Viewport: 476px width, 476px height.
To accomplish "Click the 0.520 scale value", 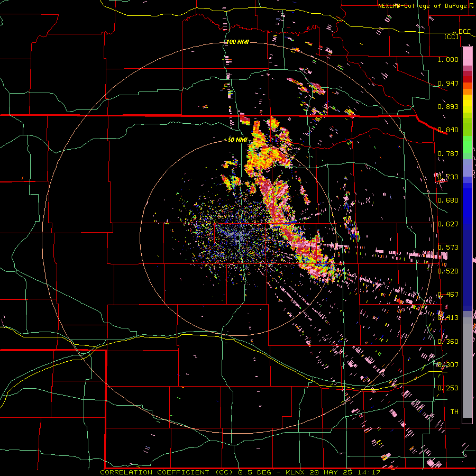I will pos(448,271).
